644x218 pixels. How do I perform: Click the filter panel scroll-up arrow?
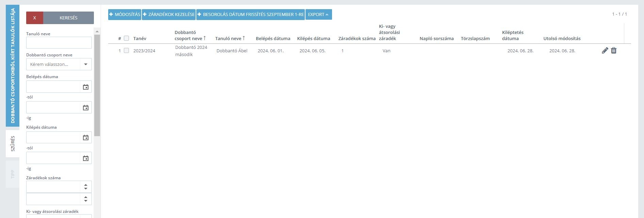tap(97, 31)
